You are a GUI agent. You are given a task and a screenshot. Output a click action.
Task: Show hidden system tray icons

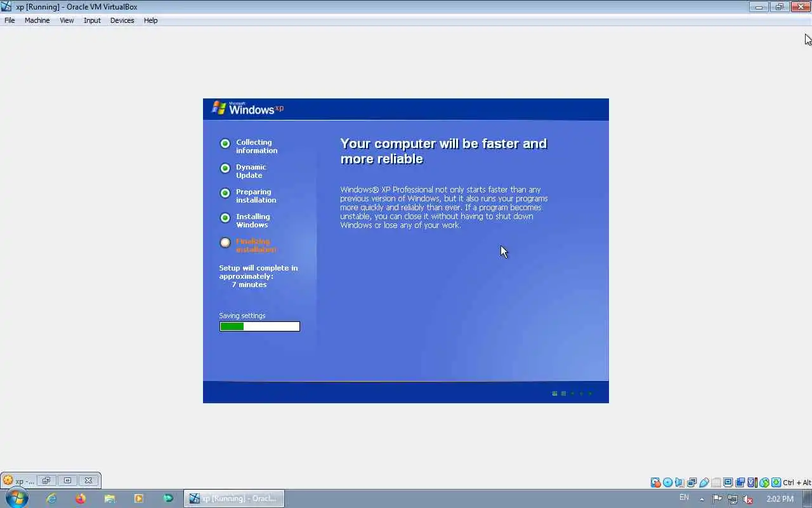point(702,499)
